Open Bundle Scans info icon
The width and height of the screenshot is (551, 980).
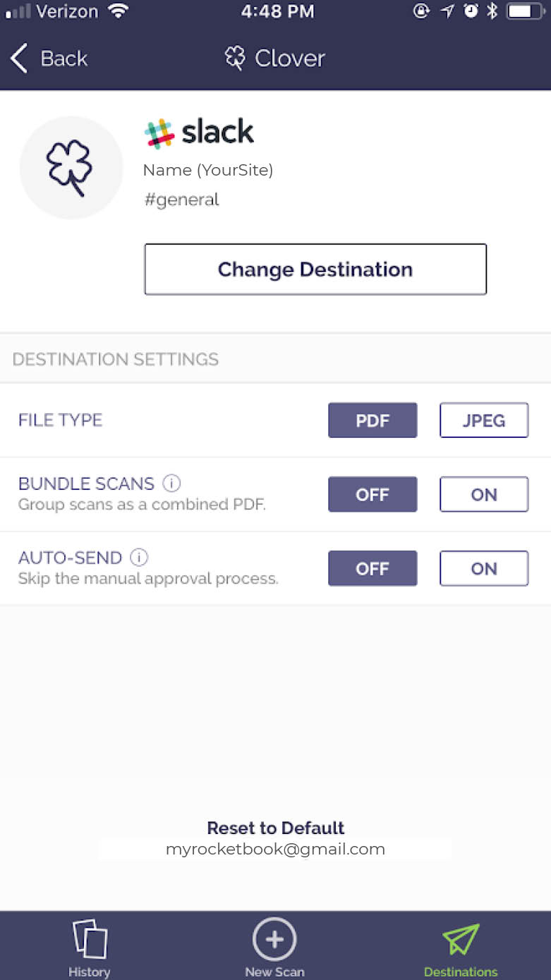pyautogui.click(x=171, y=484)
